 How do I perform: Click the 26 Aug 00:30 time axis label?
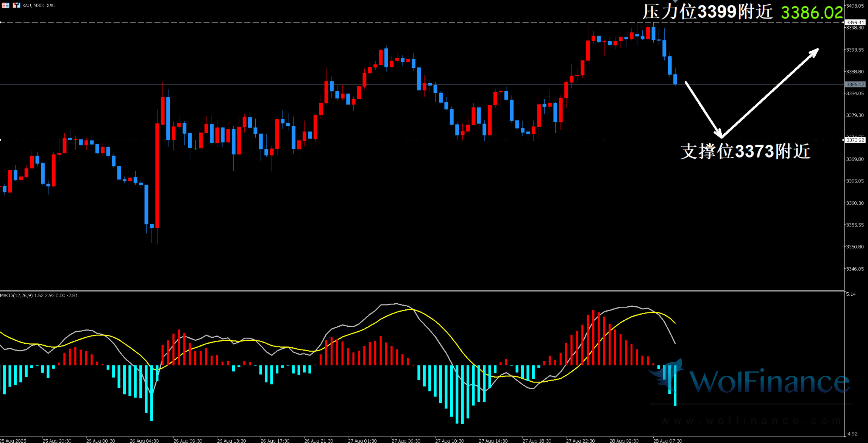[x=101, y=441]
